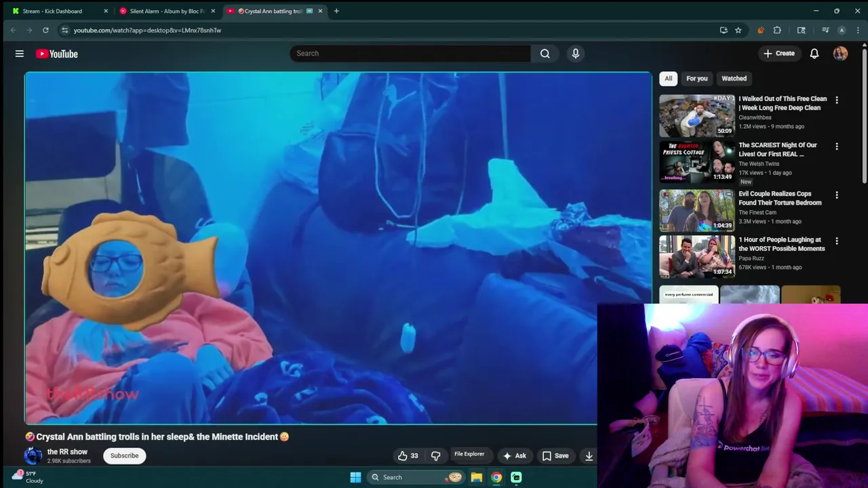
Task: Download the video via arrow icon
Action: coord(589,455)
